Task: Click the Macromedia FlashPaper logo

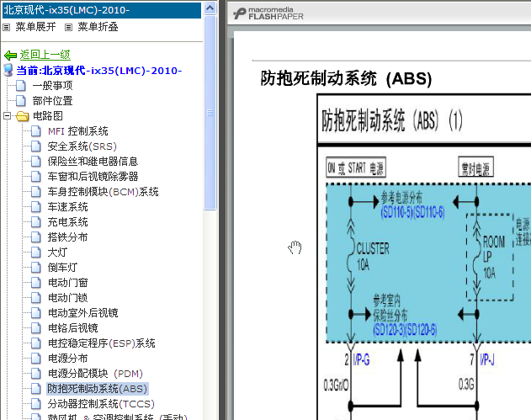Action: [x=268, y=13]
